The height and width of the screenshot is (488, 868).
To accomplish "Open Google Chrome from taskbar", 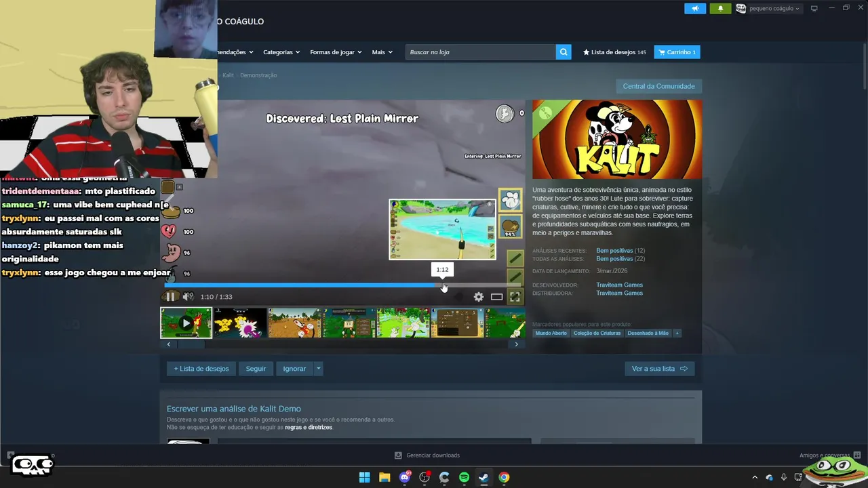I will (504, 477).
